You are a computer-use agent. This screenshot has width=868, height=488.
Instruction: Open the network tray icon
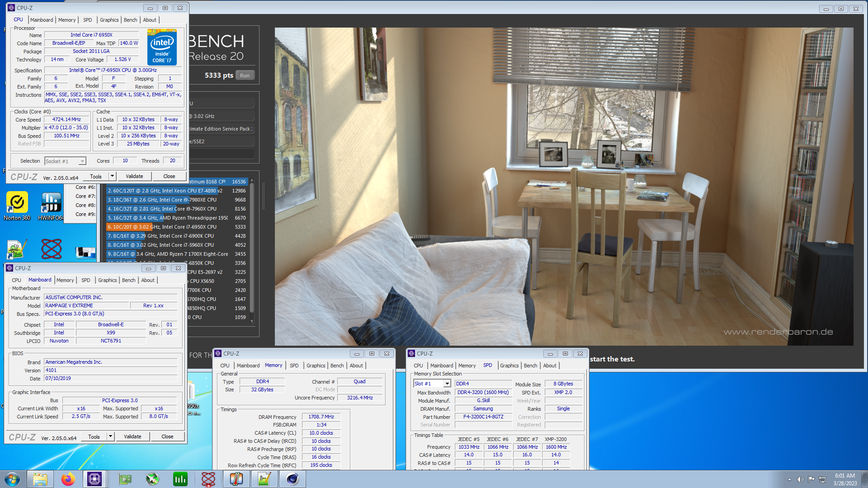[x=823, y=479]
